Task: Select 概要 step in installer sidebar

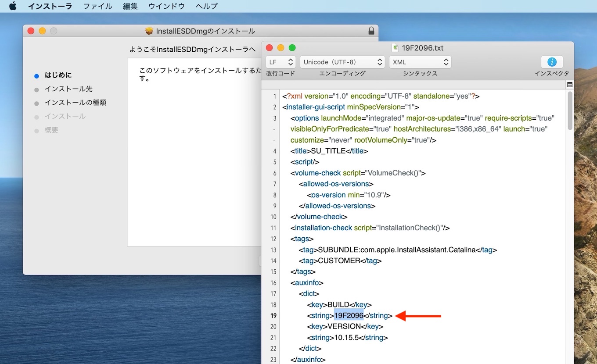Action: click(51, 130)
